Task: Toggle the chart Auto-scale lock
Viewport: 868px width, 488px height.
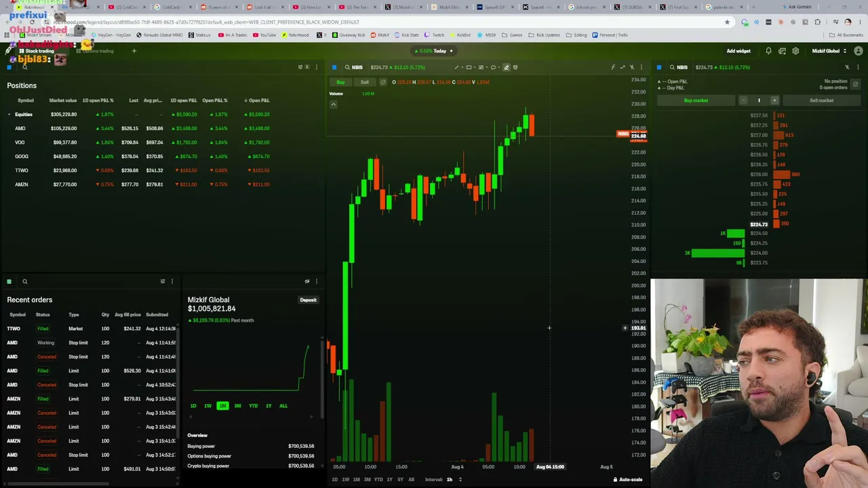Action: 628,479
